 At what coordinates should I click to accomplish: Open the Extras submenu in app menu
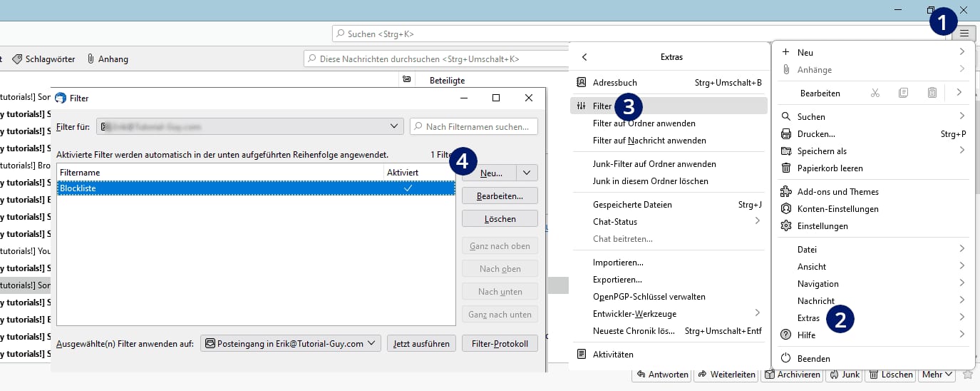(x=874, y=318)
